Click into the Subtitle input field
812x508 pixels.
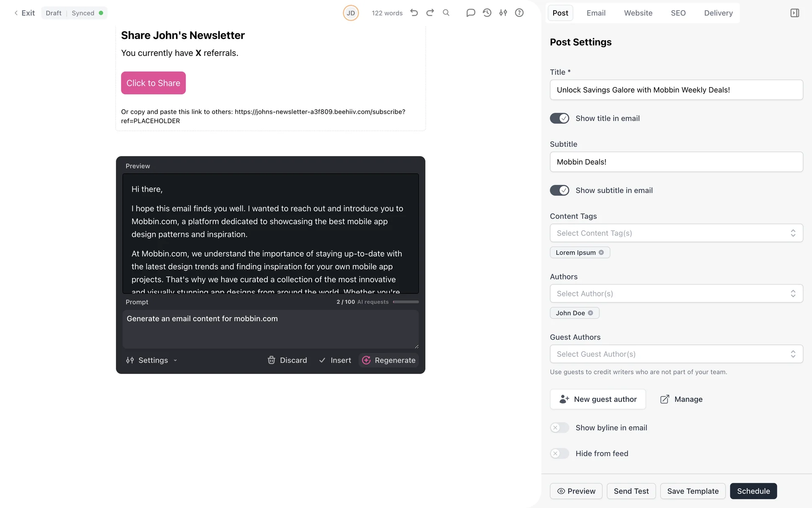coord(676,162)
